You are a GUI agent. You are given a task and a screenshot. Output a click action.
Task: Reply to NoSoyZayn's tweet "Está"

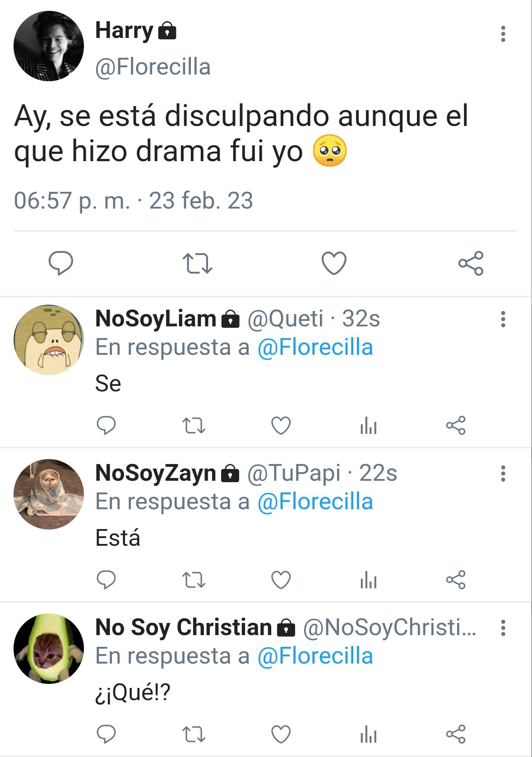[106, 580]
